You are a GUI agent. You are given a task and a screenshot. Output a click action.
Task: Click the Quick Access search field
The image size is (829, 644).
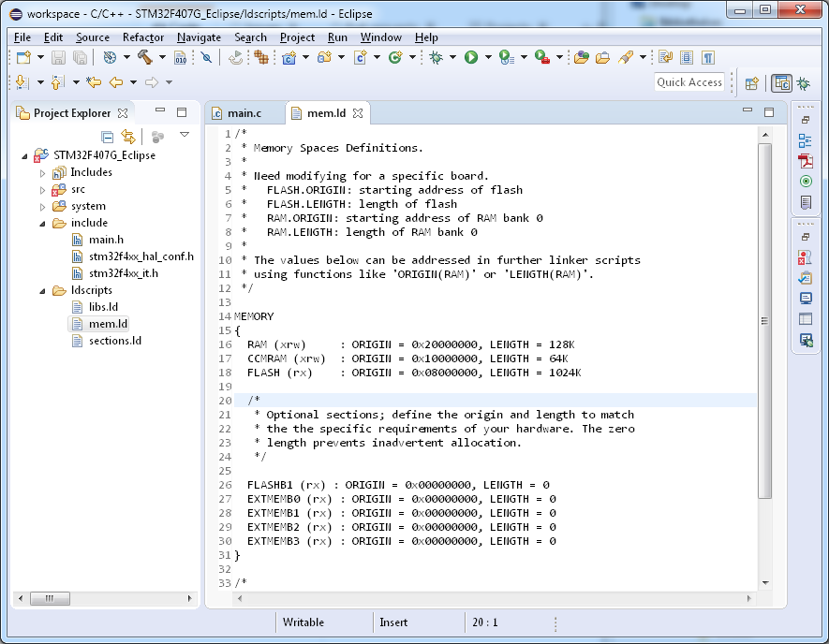(x=689, y=82)
